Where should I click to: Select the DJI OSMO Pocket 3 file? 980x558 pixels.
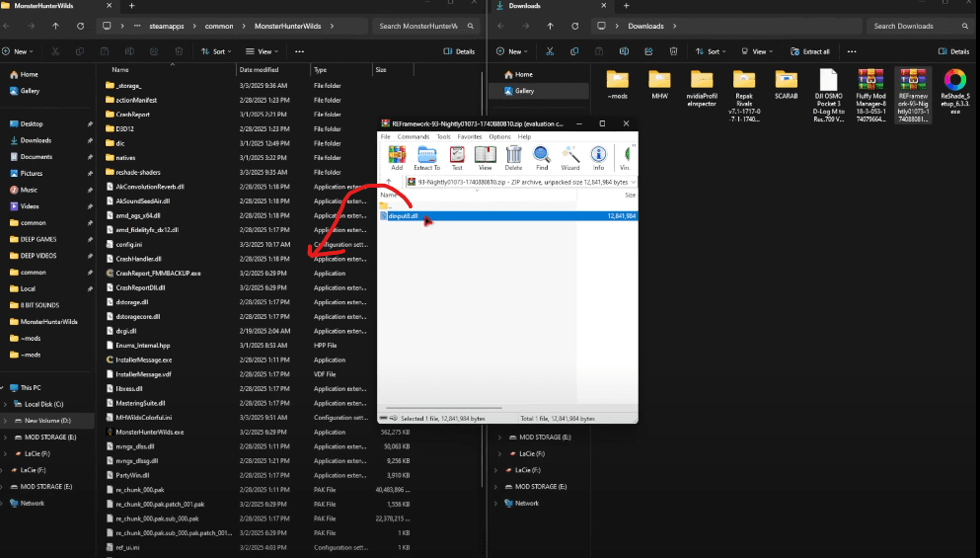[829, 95]
